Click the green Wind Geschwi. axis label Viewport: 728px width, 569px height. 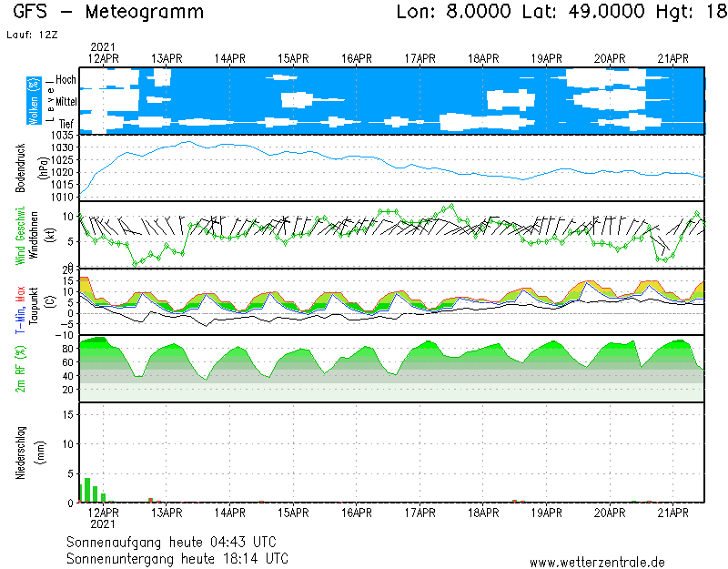20,234
